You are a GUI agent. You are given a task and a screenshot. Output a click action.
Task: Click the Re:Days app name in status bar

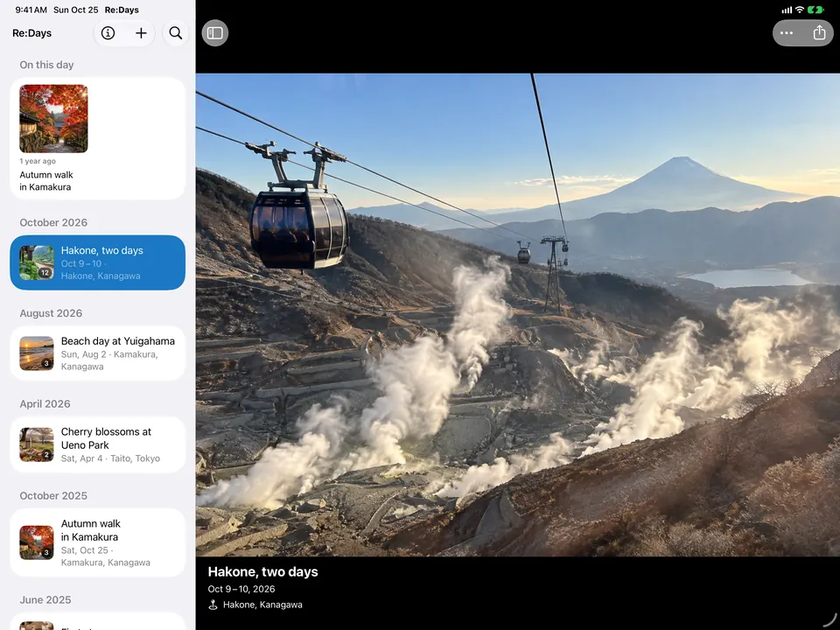[122, 10]
